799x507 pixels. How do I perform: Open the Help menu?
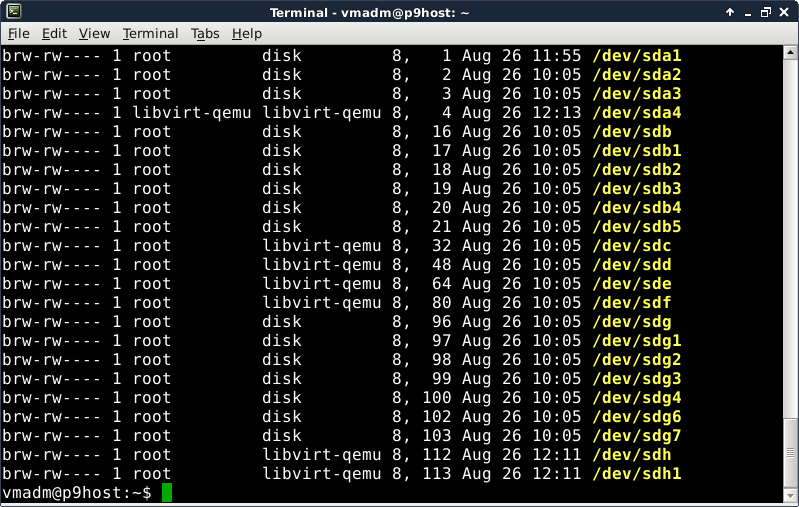click(246, 34)
